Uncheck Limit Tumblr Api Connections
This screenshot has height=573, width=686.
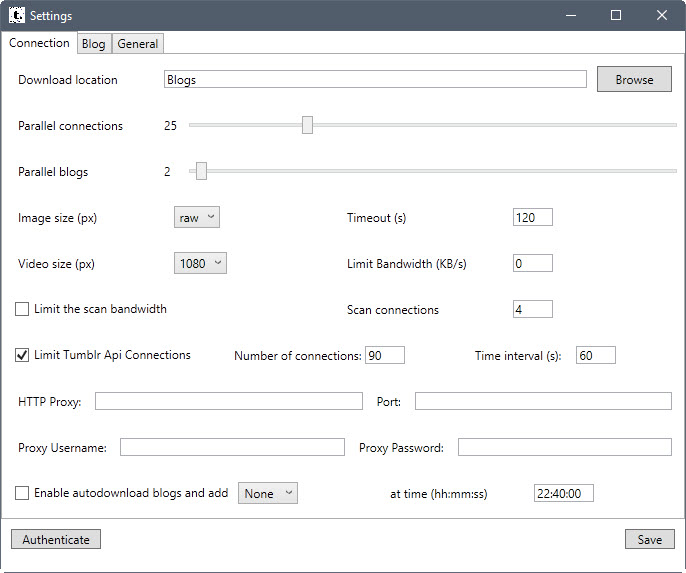22,355
